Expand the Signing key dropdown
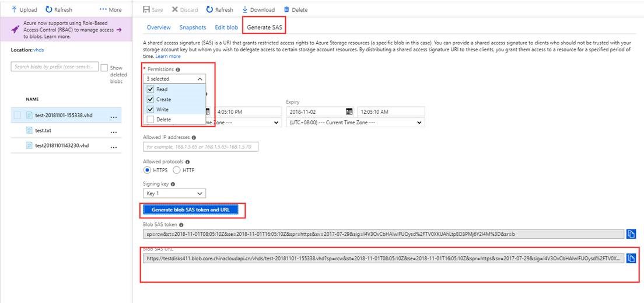Screen dimensions: 644x303 point(174,193)
